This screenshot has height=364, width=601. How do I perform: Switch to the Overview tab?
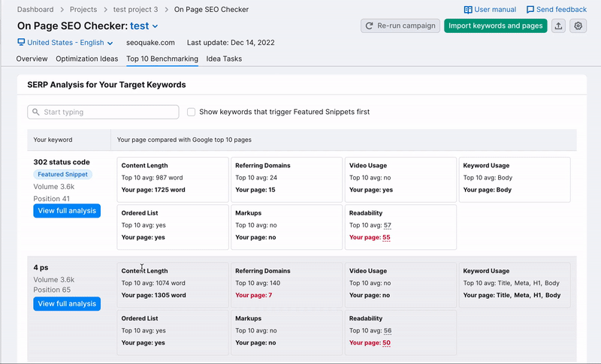[32, 59]
